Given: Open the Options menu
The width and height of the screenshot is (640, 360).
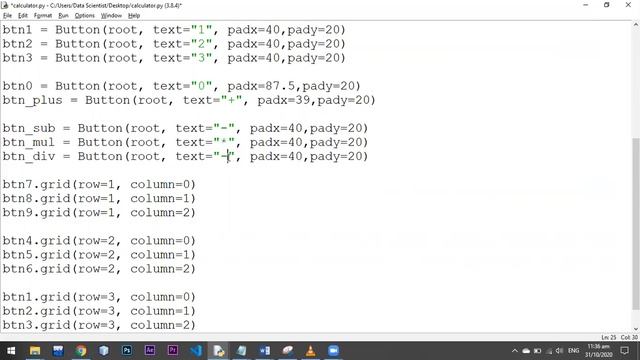Looking at the screenshot, I should [84, 16].
